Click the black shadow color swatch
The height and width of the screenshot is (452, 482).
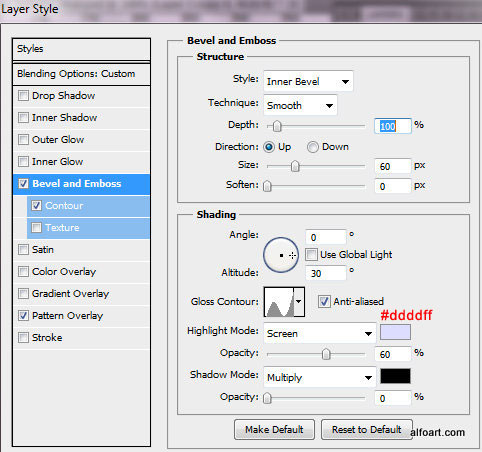coord(395,376)
